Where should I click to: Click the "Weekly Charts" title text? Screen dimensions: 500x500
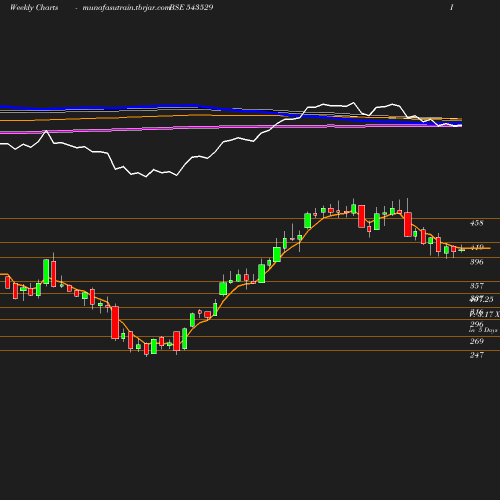click(x=34, y=8)
